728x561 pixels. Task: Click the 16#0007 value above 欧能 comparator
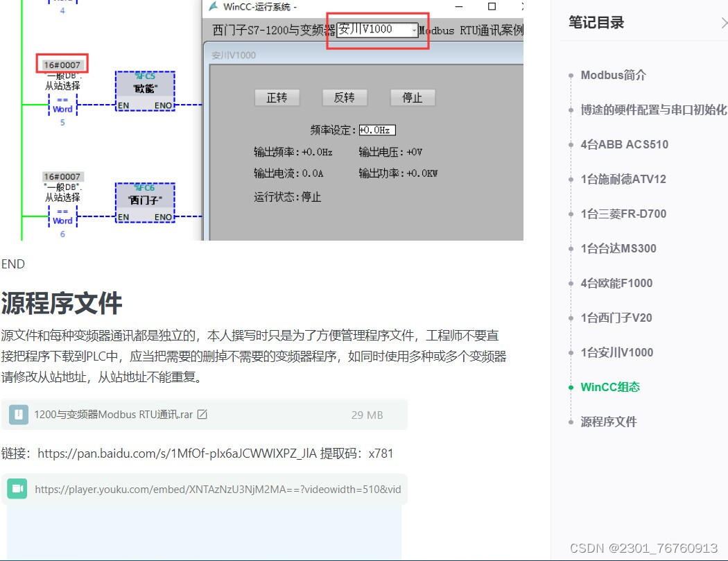point(62,64)
